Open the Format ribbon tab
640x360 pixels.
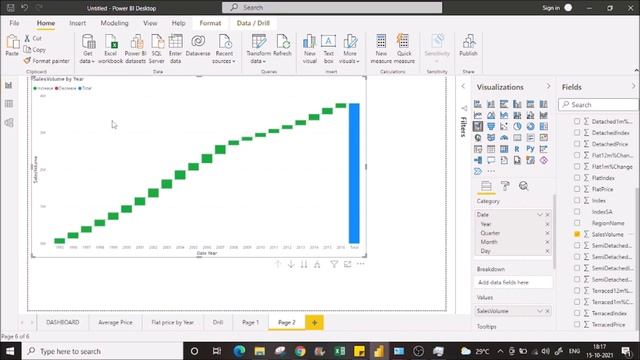(x=210, y=23)
